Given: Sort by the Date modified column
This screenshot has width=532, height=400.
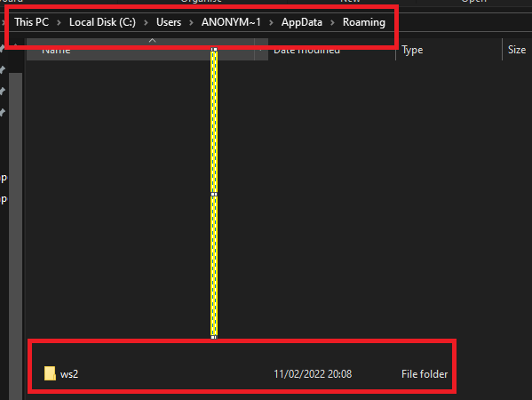Looking at the screenshot, I should point(331,50).
